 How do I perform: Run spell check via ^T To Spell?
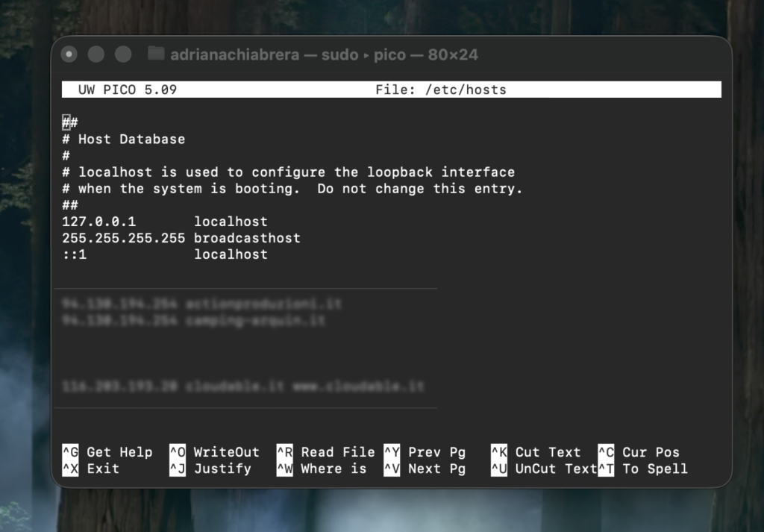point(643,469)
